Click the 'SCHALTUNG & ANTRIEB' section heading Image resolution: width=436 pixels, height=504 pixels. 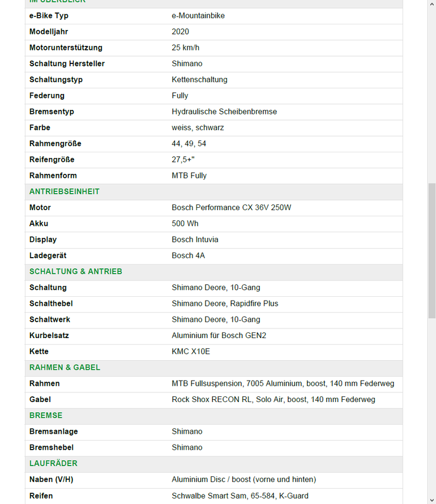[x=76, y=272]
